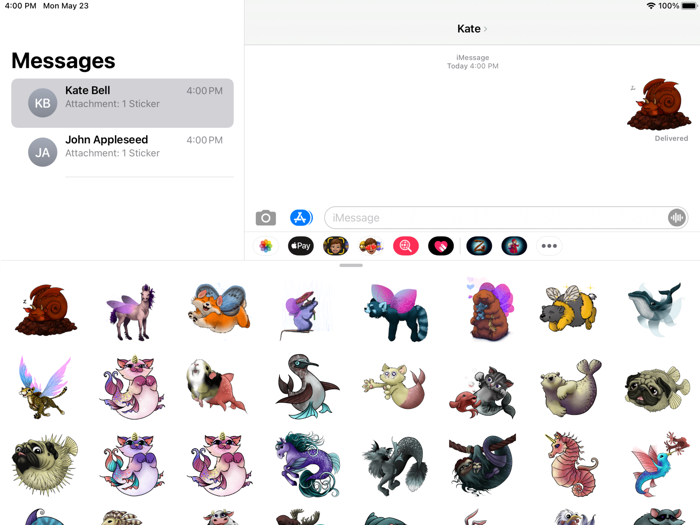The image size is (700, 525).
Task: Select the Z sticker pack app
Action: pyautogui.click(x=479, y=246)
